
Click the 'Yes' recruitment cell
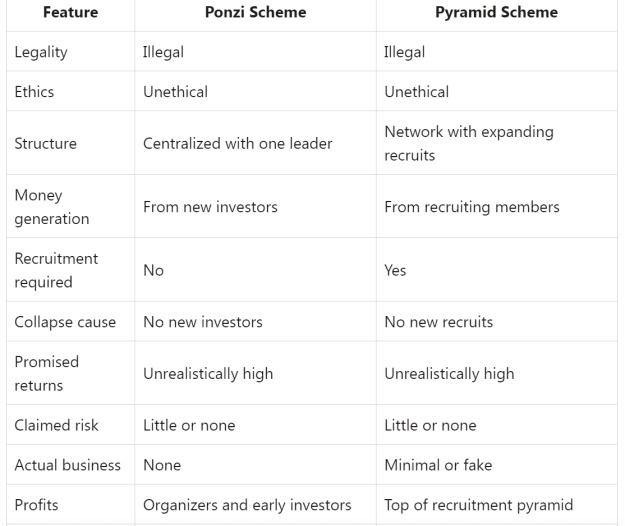pos(395,271)
